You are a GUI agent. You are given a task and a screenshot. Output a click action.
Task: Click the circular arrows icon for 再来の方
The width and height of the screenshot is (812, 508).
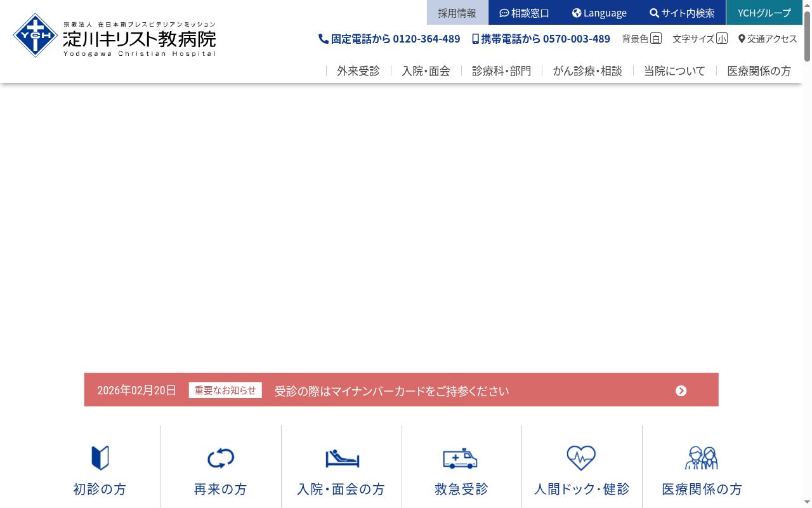tap(221, 458)
